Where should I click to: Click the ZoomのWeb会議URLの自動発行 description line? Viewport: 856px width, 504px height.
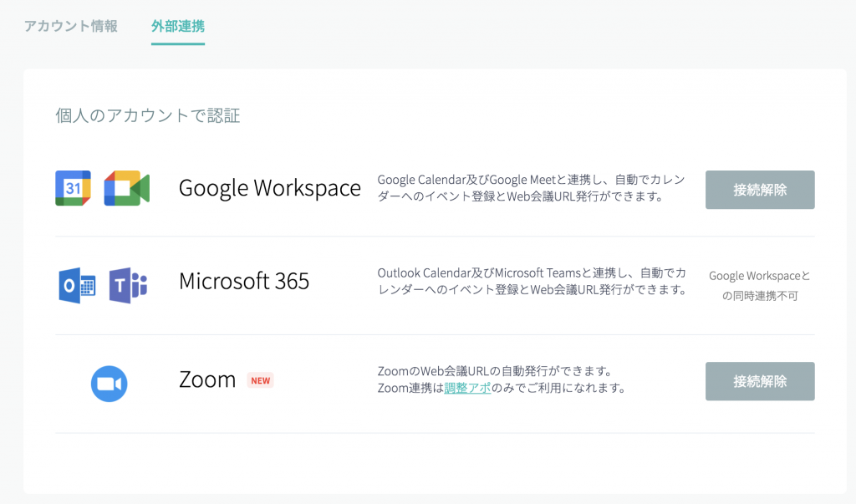click(x=495, y=370)
